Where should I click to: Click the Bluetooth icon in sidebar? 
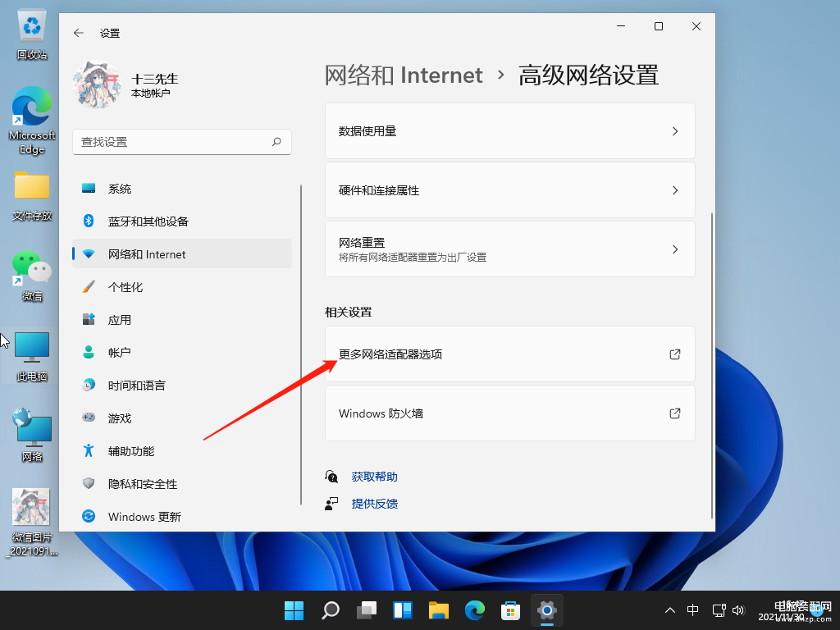89,221
